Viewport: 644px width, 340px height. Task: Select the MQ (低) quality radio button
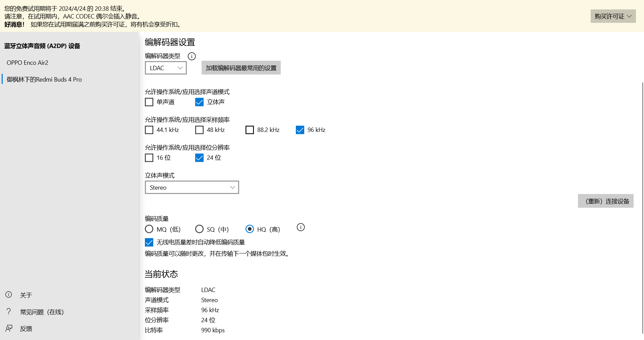(149, 229)
